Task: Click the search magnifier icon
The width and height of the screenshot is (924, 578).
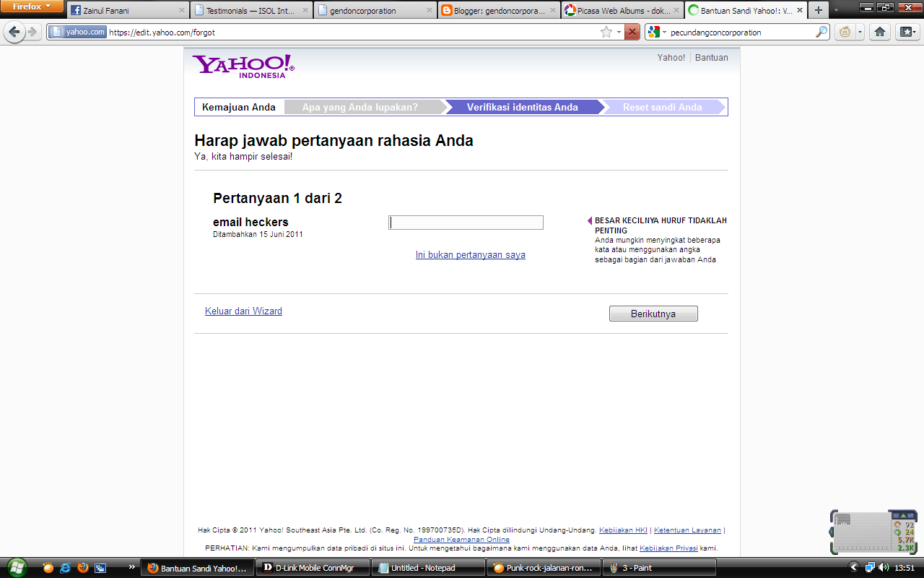Action: click(x=821, y=32)
